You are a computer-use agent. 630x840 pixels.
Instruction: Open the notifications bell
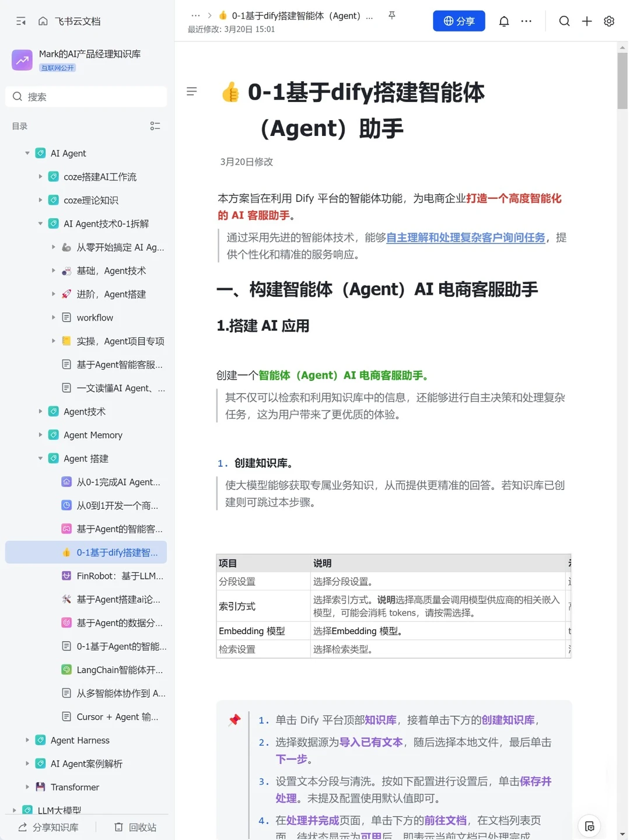point(504,21)
